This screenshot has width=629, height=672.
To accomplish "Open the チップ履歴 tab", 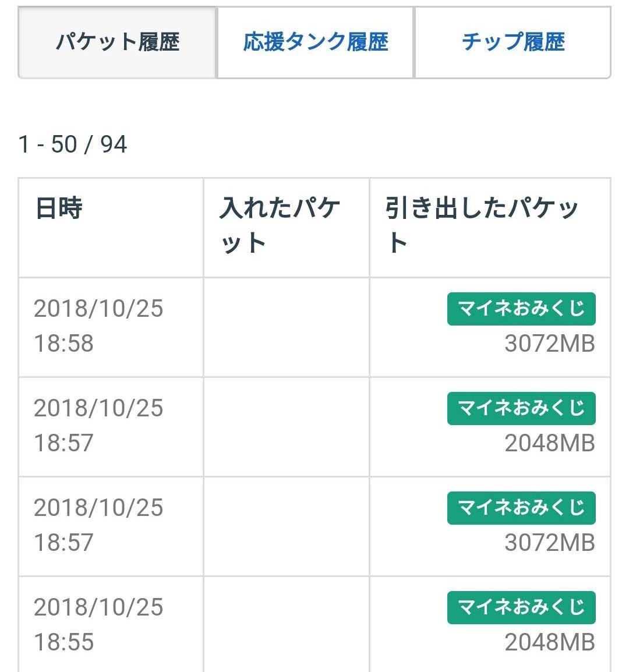I will (x=513, y=43).
